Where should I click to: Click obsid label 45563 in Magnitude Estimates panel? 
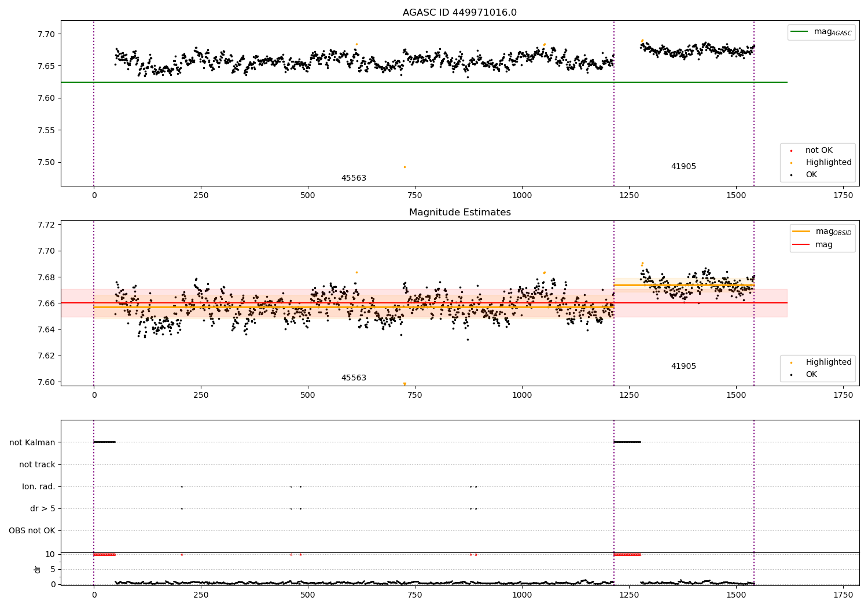click(354, 378)
